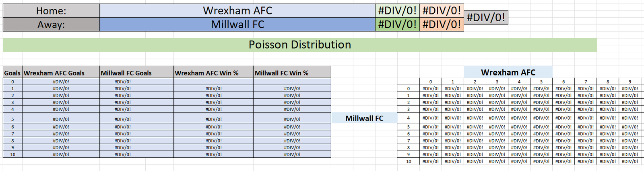Viewport: 644px width, 171px height.
Task: Select the Millwall FC away team cell
Action: [237, 24]
